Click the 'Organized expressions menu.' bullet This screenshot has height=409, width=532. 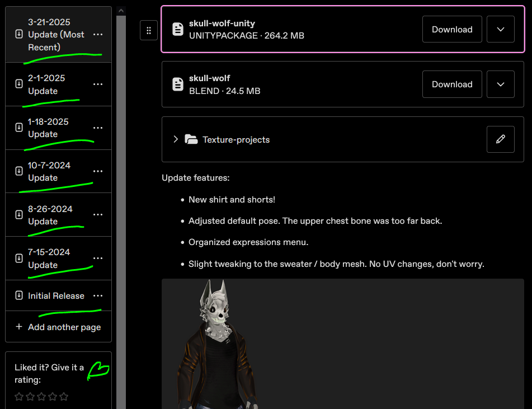248,242
